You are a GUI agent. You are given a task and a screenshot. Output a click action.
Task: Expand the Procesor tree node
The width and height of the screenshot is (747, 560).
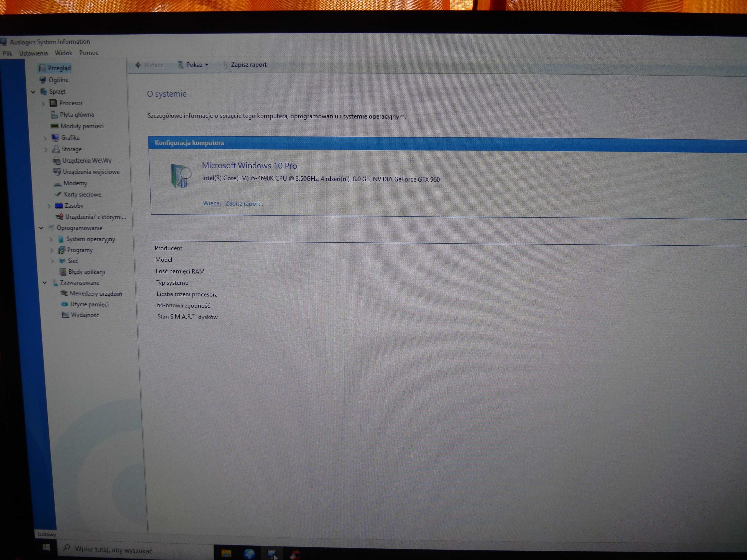(43, 104)
